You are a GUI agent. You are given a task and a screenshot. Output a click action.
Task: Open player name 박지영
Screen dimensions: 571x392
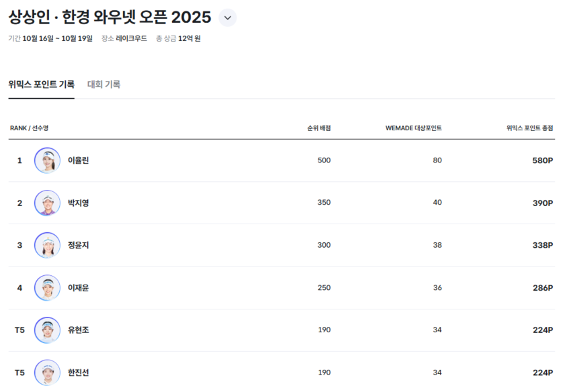78,203
